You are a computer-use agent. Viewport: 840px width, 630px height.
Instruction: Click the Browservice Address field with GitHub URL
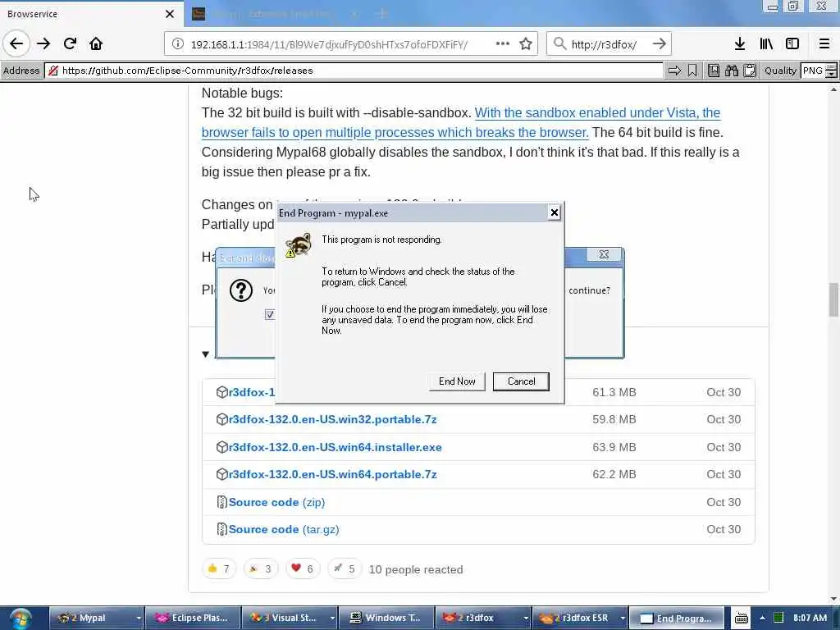354,71
